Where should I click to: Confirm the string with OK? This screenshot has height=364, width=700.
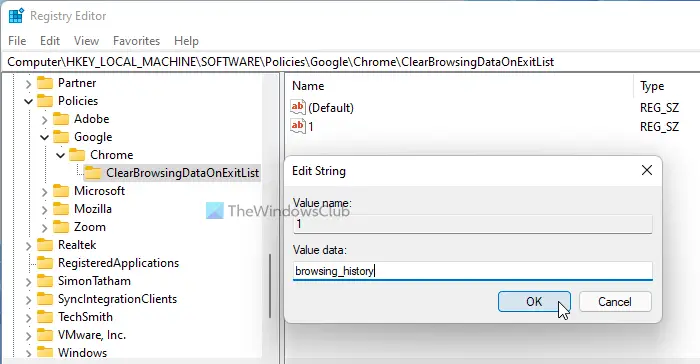pos(534,302)
